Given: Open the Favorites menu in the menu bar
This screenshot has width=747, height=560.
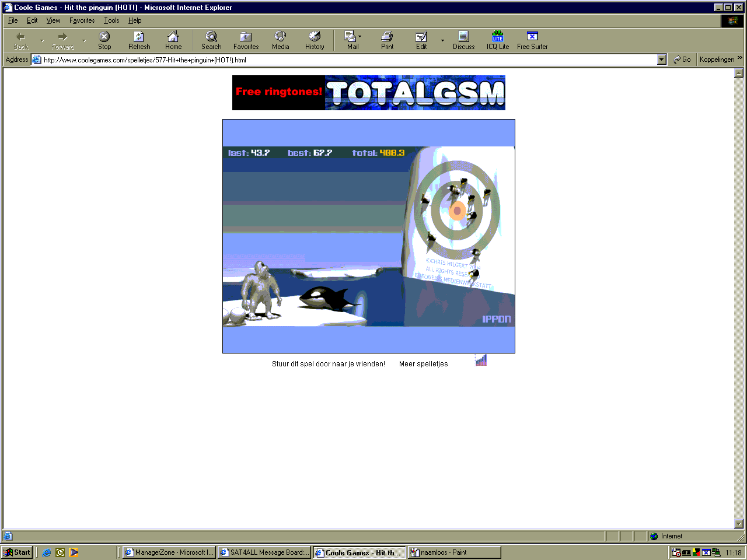Looking at the screenshot, I should click(82, 20).
